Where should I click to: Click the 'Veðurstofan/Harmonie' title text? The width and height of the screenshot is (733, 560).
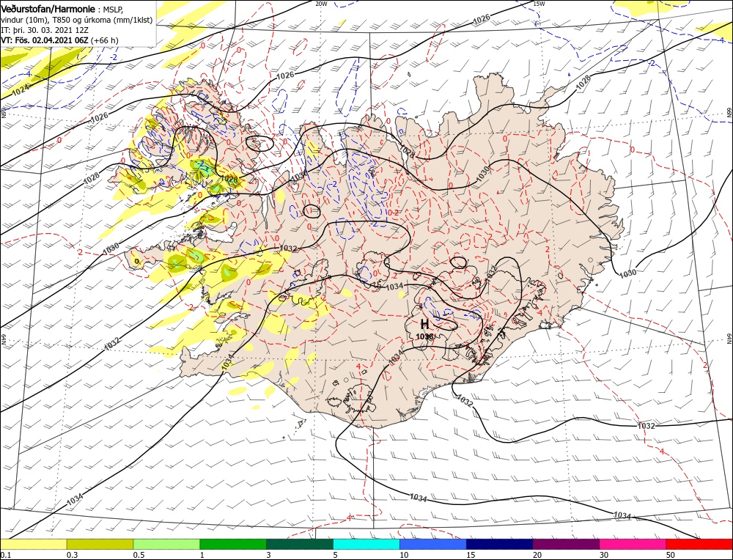(49, 10)
